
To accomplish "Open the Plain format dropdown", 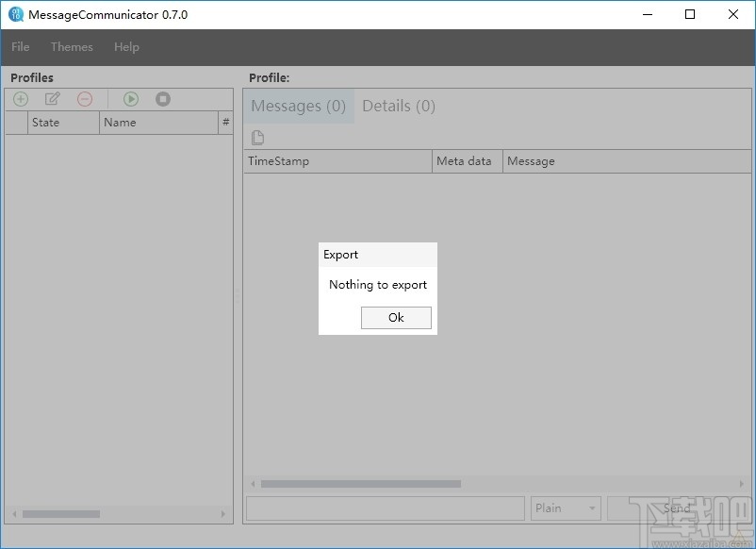I will (x=565, y=507).
